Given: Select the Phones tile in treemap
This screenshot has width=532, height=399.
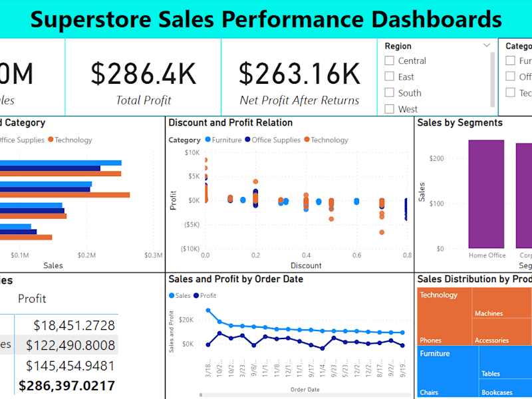Looking at the screenshot, I should point(444,317).
